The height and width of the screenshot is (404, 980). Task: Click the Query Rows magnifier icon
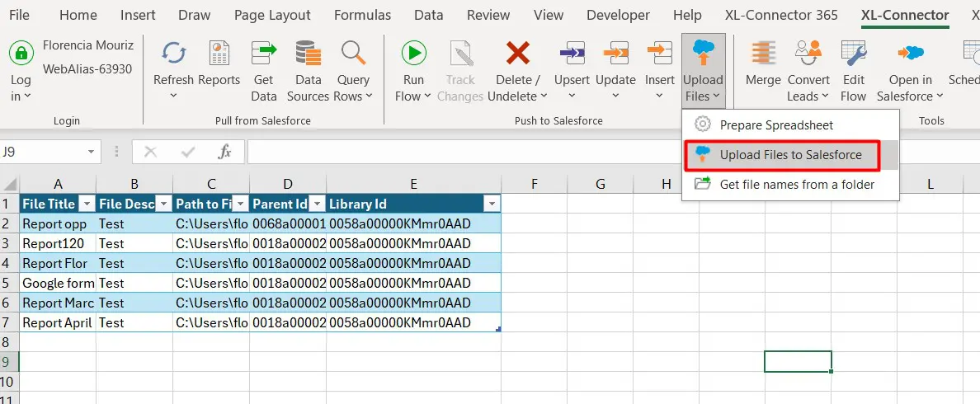[x=353, y=53]
